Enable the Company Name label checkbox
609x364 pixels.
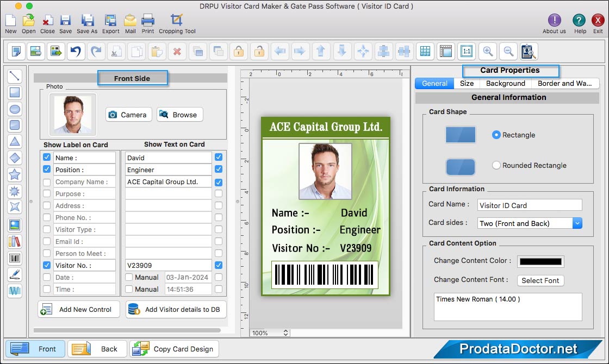click(47, 182)
